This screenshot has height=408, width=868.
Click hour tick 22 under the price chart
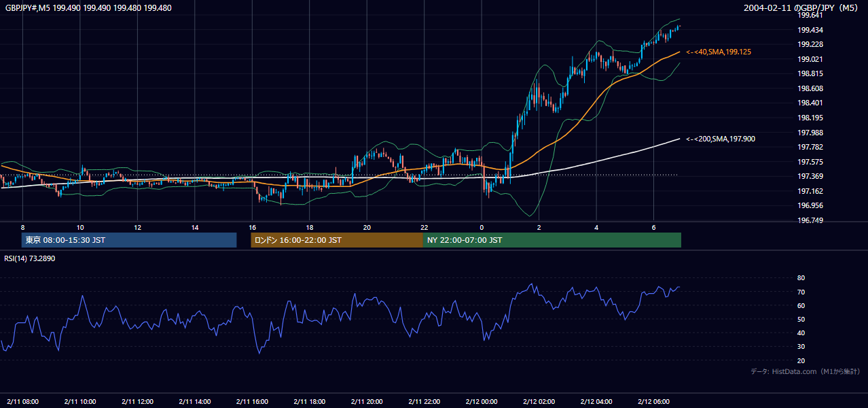[x=424, y=227]
